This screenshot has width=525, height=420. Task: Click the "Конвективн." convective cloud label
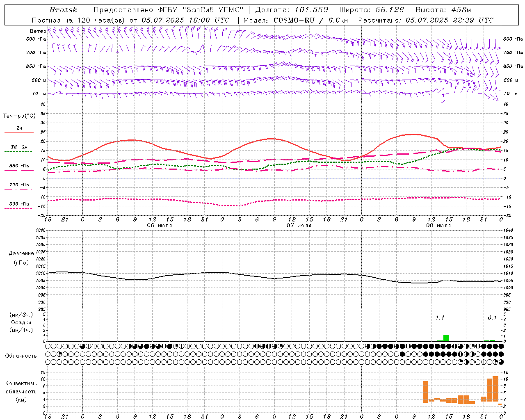pyautogui.click(x=21, y=383)
